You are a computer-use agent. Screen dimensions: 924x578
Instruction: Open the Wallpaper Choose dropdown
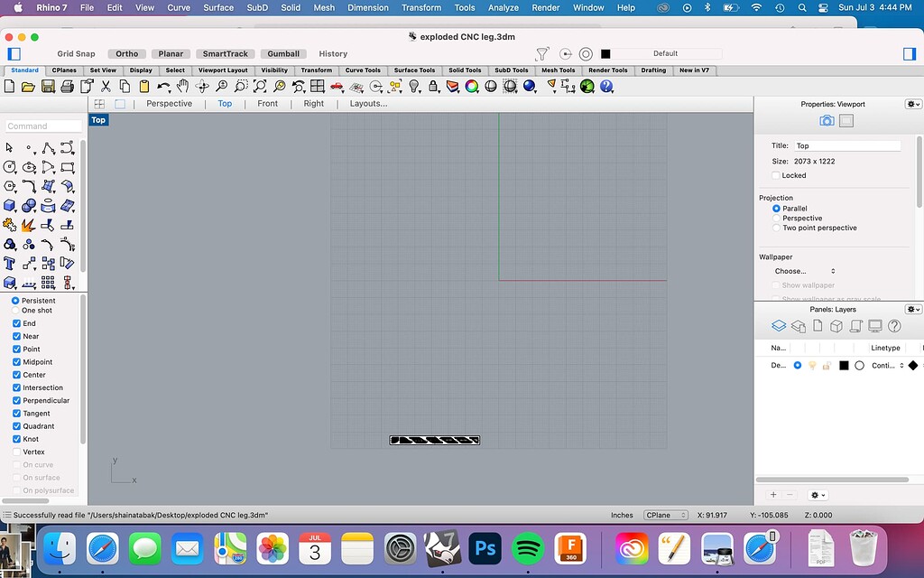[x=804, y=271]
